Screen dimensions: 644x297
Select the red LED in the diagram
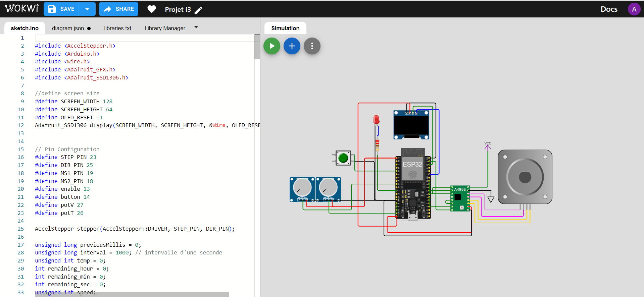click(376, 120)
